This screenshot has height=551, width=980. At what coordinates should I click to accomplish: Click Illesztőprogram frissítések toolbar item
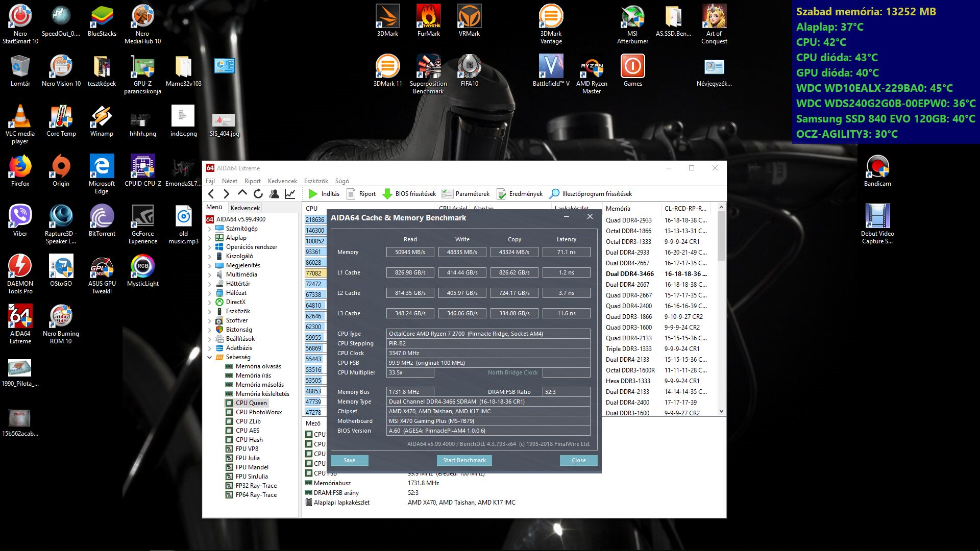click(591, 194)
